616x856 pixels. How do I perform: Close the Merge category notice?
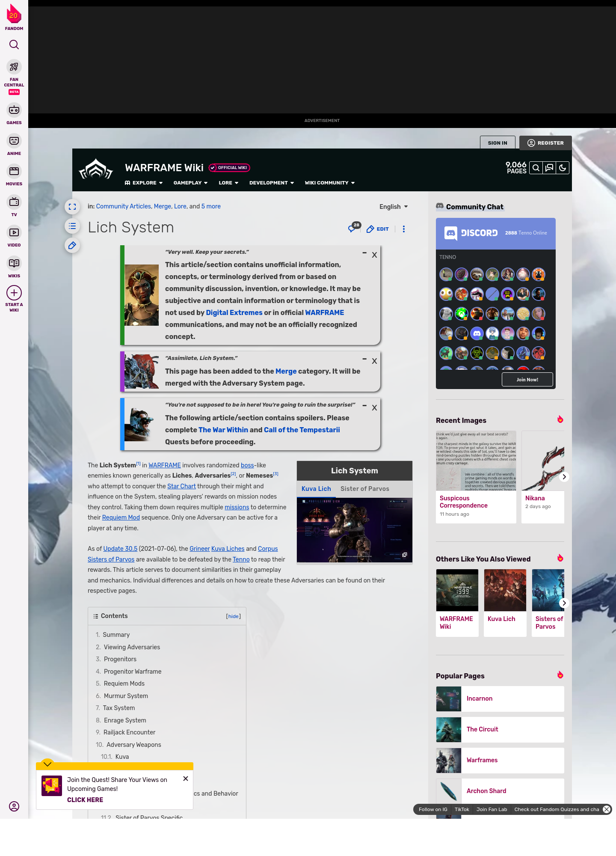[374, 361]
